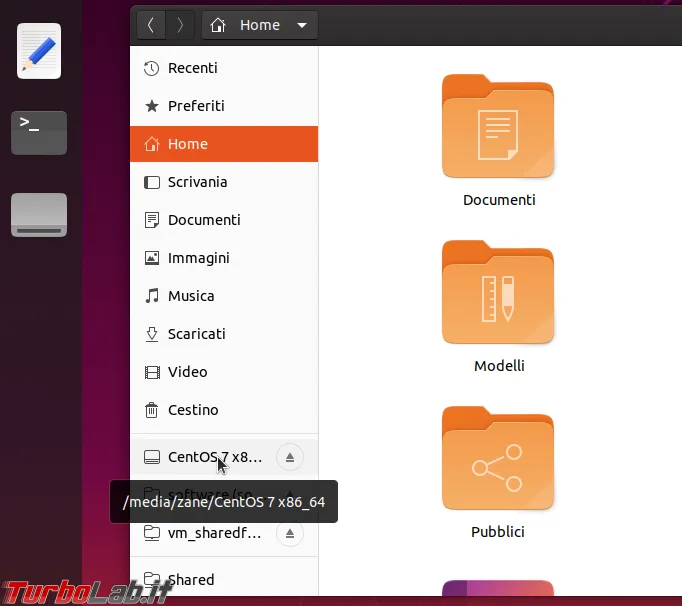The image size is (682, 606).
Task: Select Home in the sidebar
Action: (224, 144)
